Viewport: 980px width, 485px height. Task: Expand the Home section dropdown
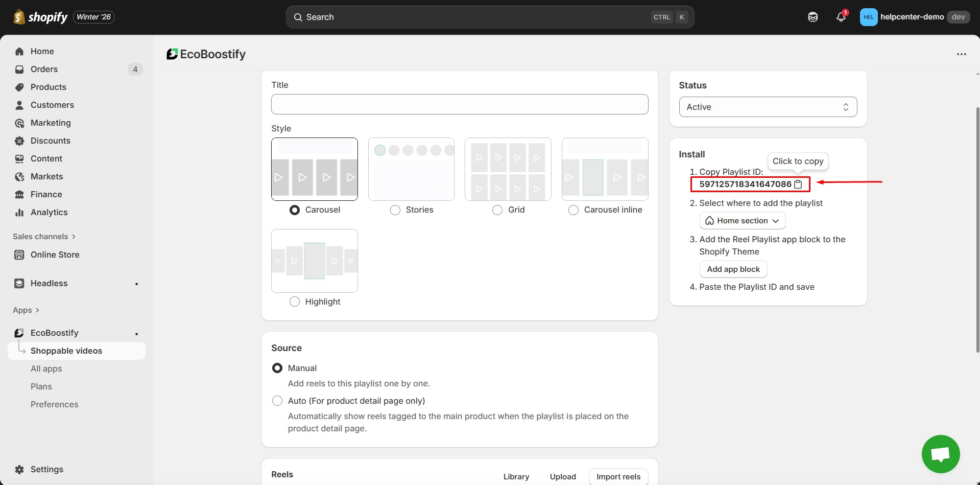[x=742, y=221]
